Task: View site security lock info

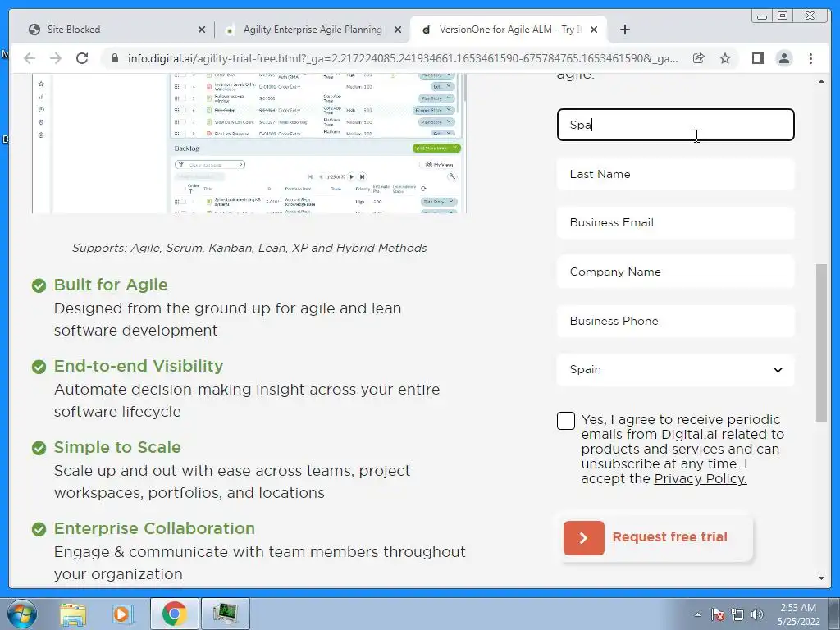Action: pyautogui.click(x=114, y=58)
